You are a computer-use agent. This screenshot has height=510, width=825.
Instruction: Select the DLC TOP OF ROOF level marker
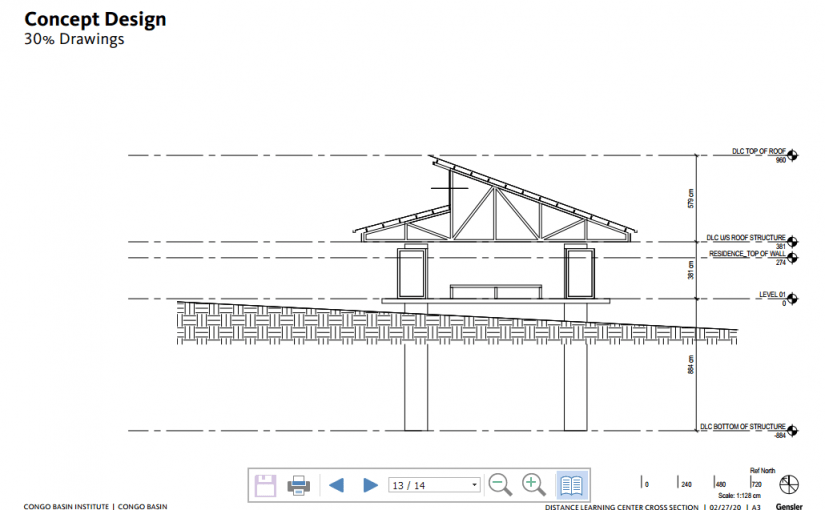(792, 155)
